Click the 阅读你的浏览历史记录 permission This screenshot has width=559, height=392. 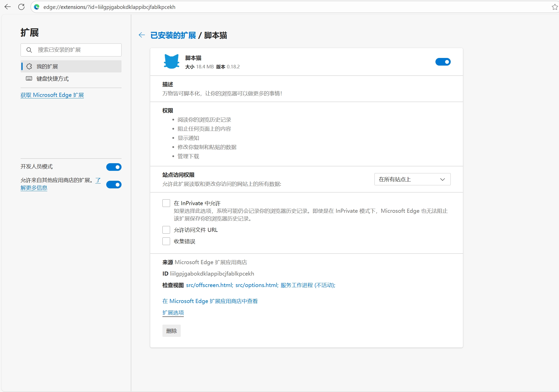click(x=204, y=120)
